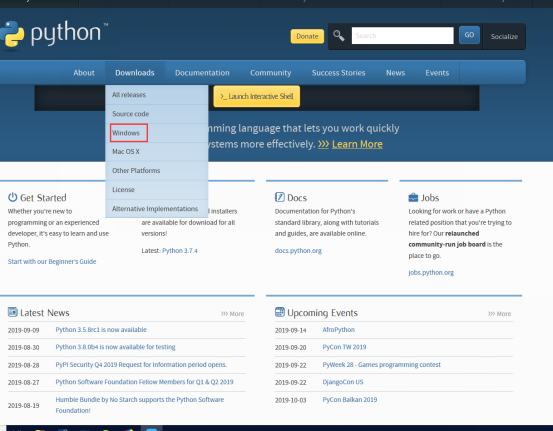Open the Python 3.7.4 latest link

[180, 250]
